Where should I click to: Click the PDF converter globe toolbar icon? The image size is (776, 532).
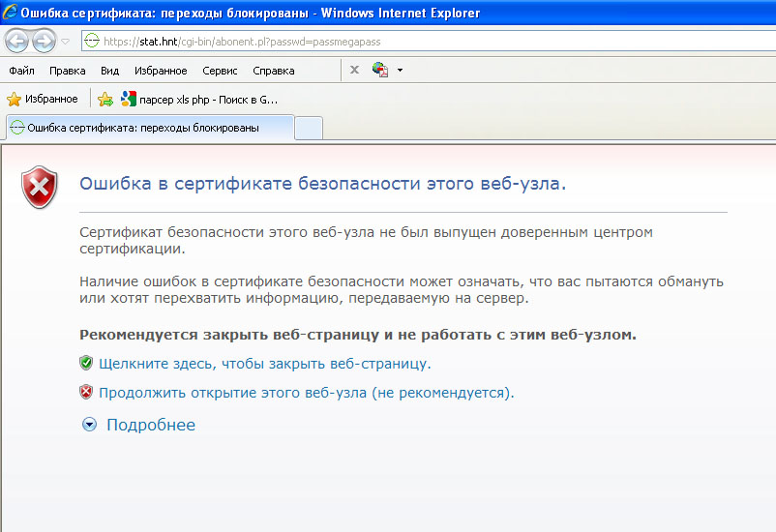379,70
